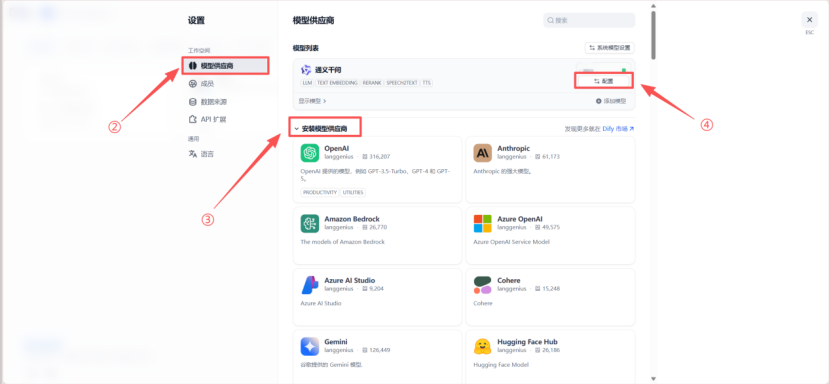The height and width of the screenshot is (384, 829).
Task: Click the plus icon beside 添加模型
Action: click(x=598, y=100)
